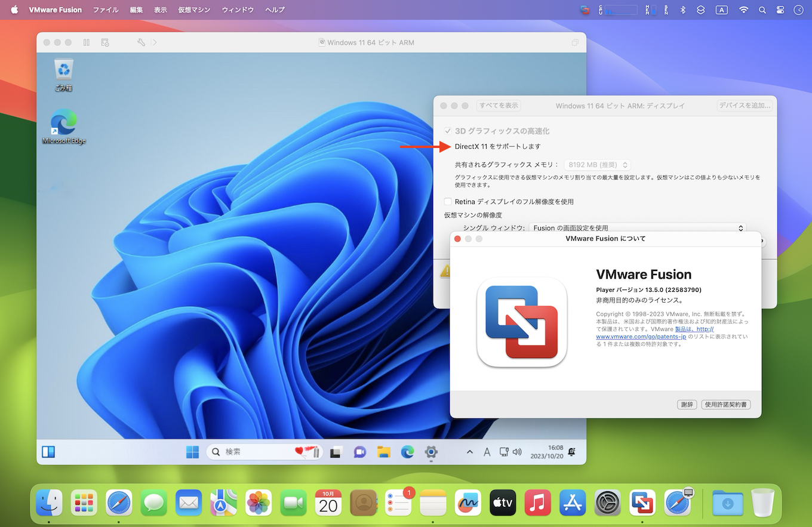Image resolution: width=812 pixels, height=527 pixels.
Task: Click inside the Windows taskbar search field
Action: [x=263, y=452]
